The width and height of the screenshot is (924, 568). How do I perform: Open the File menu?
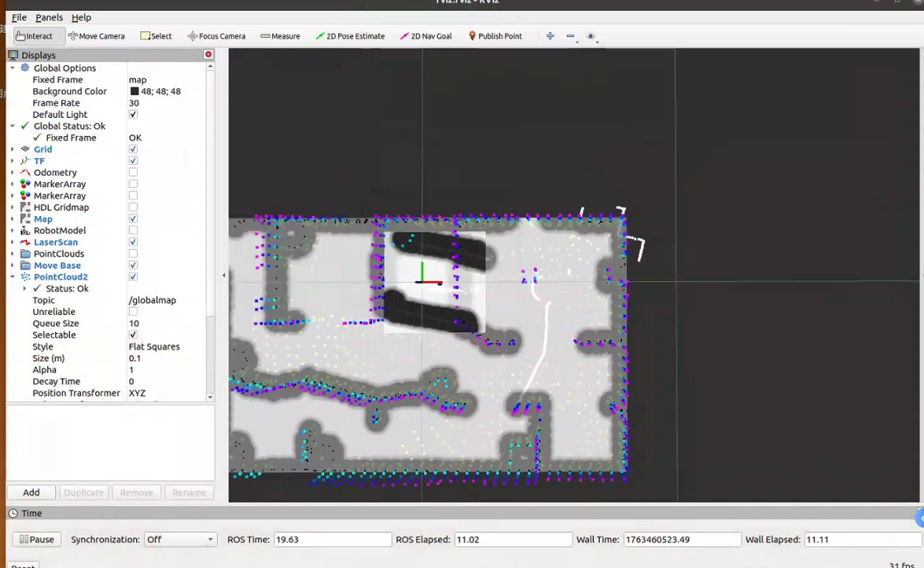19,17
